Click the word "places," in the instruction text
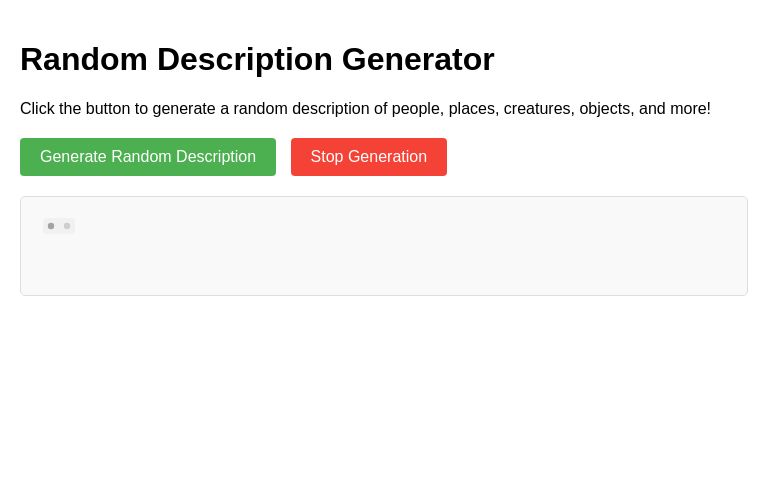Image resolution: width=768 pixels, height=480 pixels. (474, 109)
